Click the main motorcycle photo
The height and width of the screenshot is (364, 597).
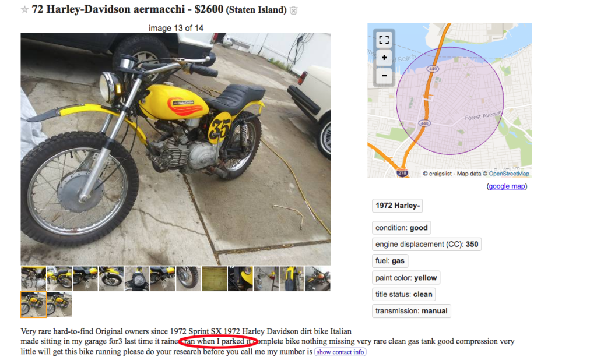175,149
